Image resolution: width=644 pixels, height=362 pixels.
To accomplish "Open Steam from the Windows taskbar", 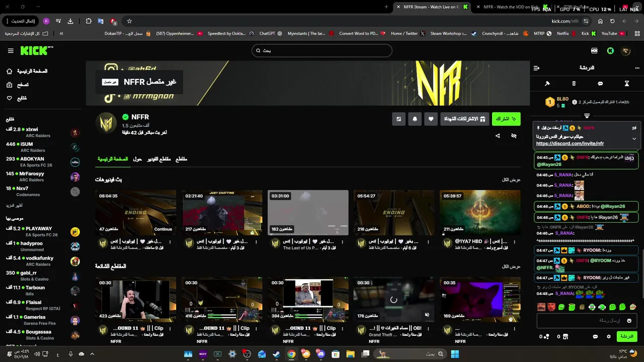I will (x=276, y=354).
